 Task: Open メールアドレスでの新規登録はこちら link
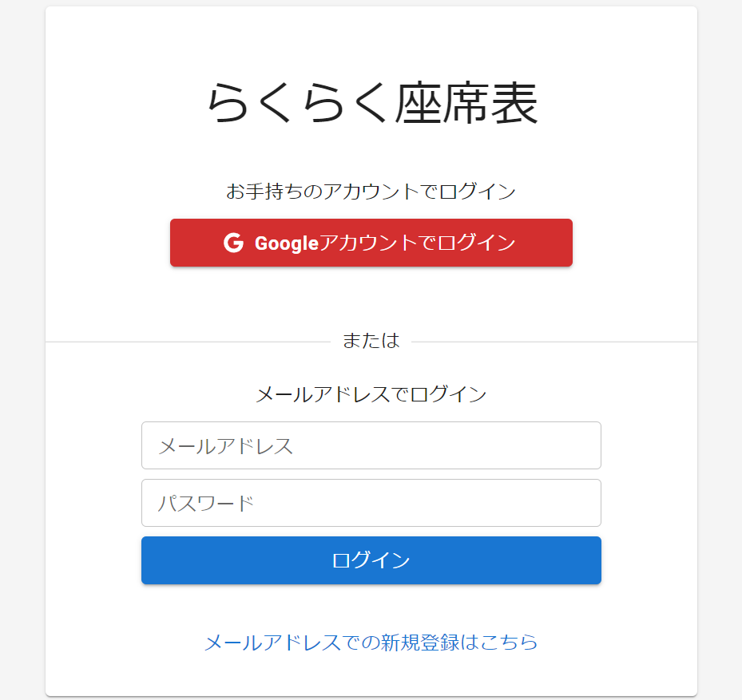point(371,643)
